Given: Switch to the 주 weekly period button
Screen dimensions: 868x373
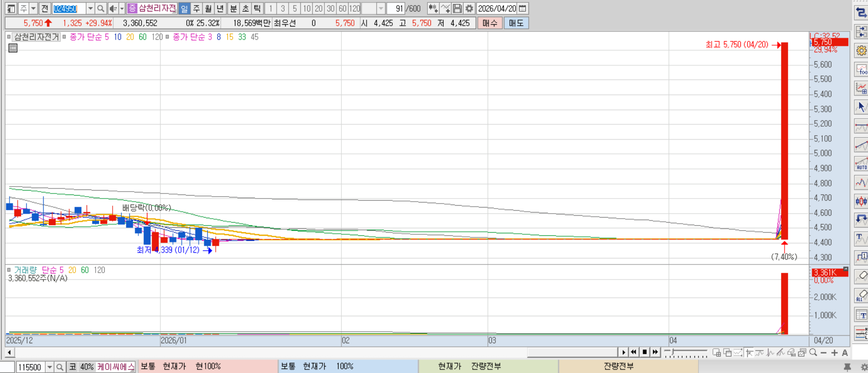Looking at the screenshot, I should (196, 9).
